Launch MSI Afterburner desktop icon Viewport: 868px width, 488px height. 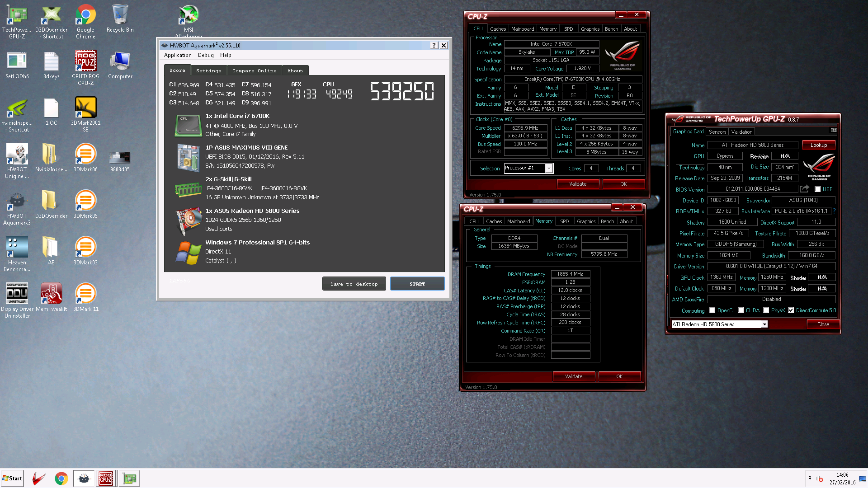tap(189, 21)
